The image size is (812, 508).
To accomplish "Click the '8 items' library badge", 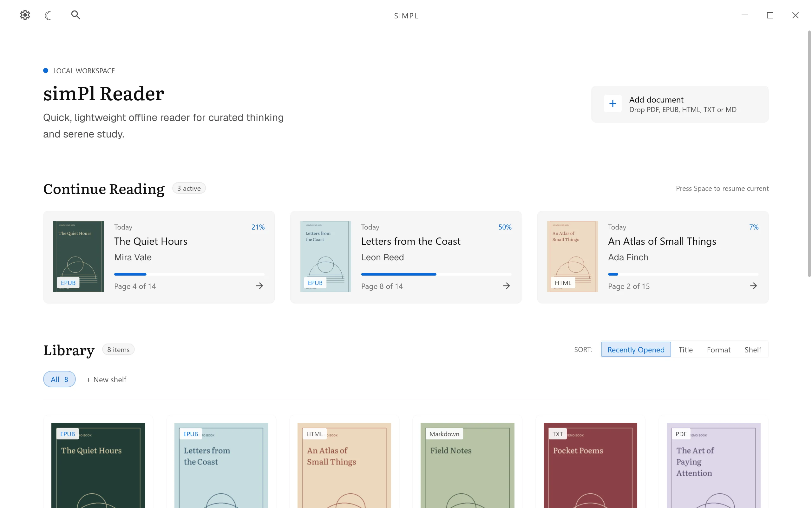I will pos(118,350).
